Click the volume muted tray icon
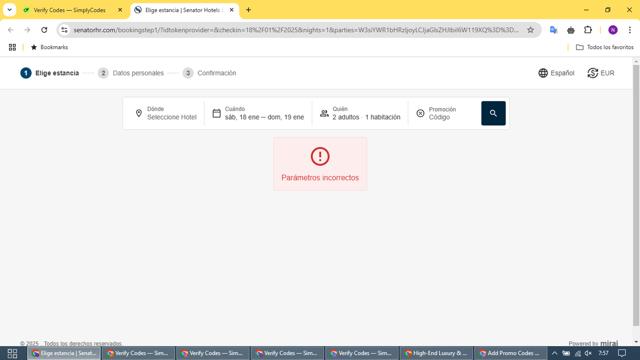This screenshot has height=360, width=640. [588, 353]
